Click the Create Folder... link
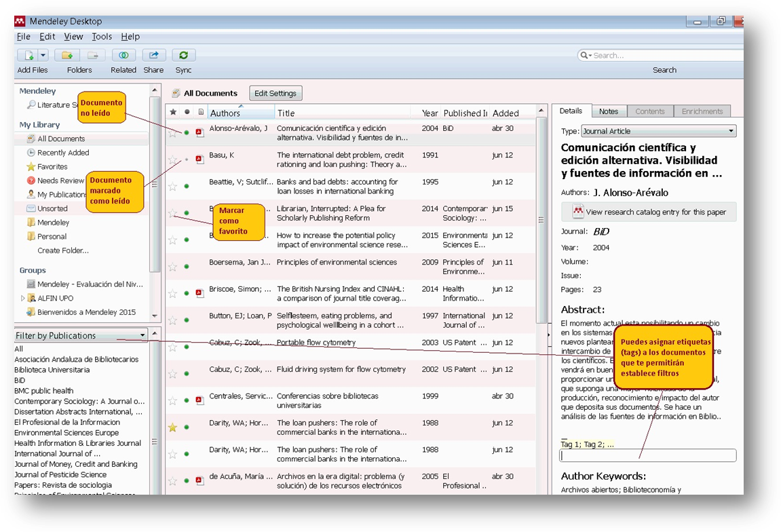This screenshot has width=781, height=532. pos(63,250)
